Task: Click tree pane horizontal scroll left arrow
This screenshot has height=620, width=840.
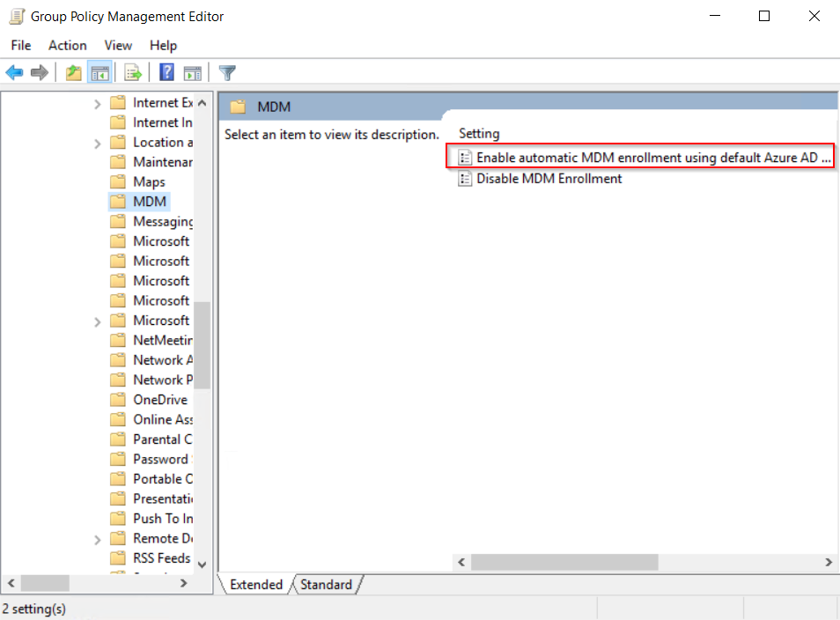Action: pyautogui.click(x=11, y=583)
